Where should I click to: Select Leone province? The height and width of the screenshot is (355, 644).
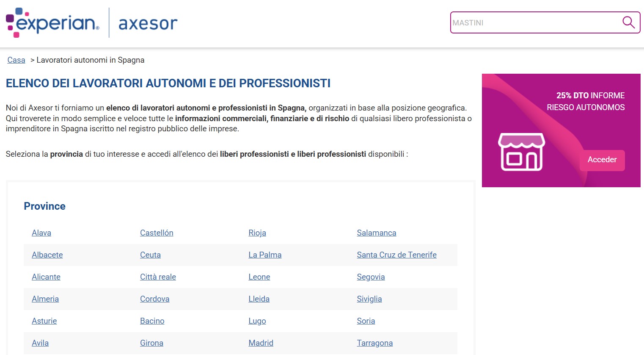[x=259, y=277]
